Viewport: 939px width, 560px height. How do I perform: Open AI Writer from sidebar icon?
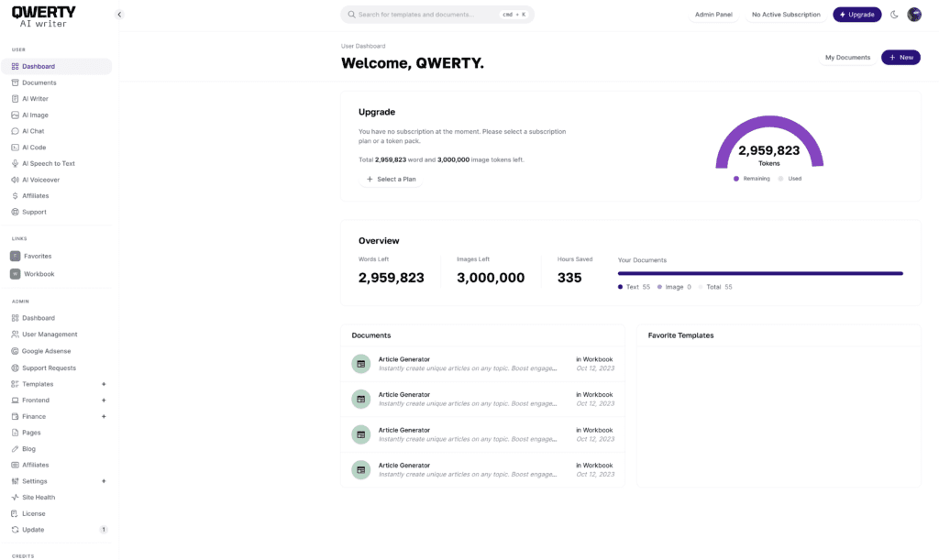coord(15,99)
